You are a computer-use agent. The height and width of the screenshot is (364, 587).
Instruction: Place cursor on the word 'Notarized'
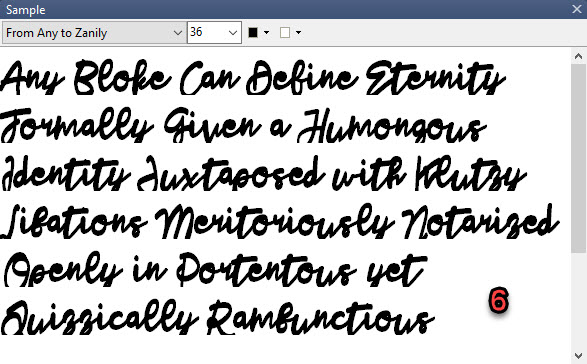click(x=480, y=221)
